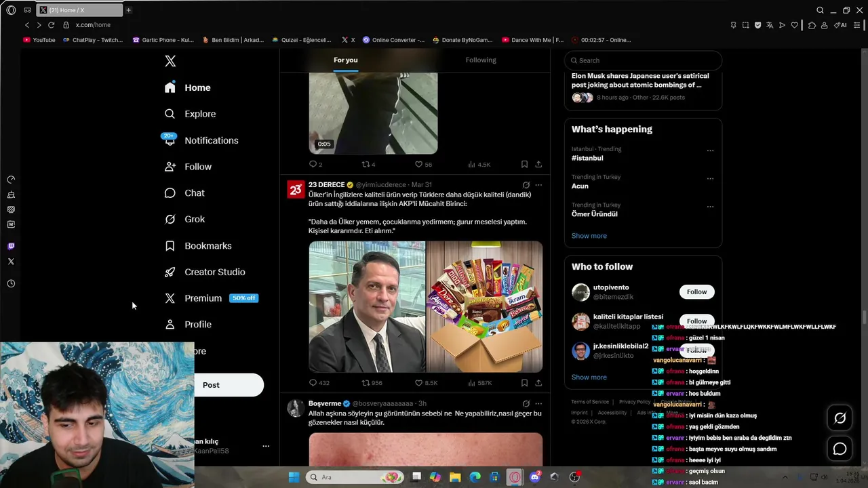Click the x.com/home address bar
This screenshot has width=868, height=488.
coord(93,25)
